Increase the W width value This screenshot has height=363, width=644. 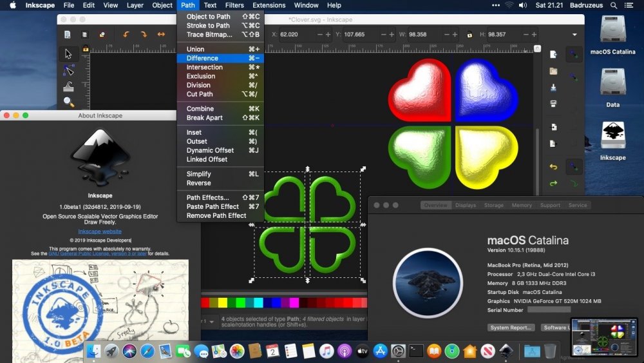[455, 35]
